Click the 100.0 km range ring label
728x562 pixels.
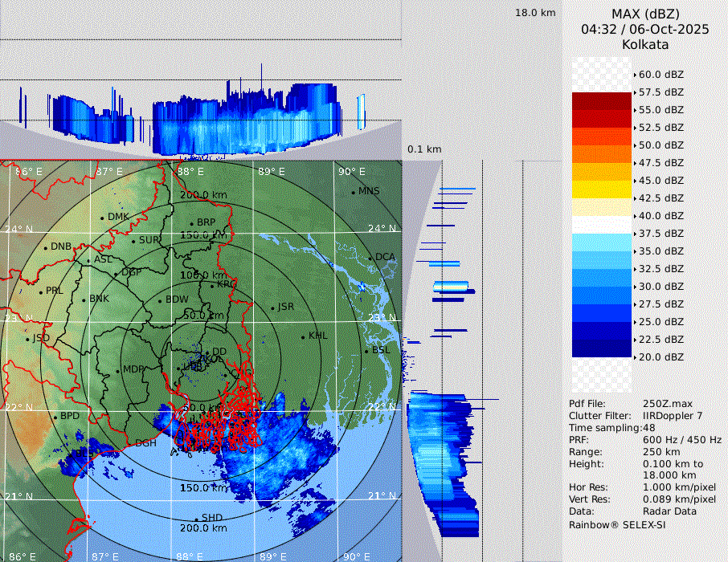click(201, 275)
